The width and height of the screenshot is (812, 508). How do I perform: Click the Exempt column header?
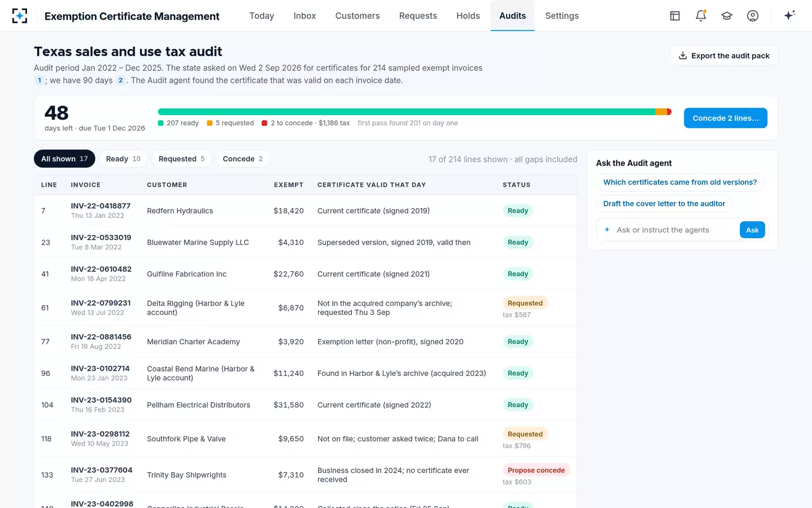point(289,185)
